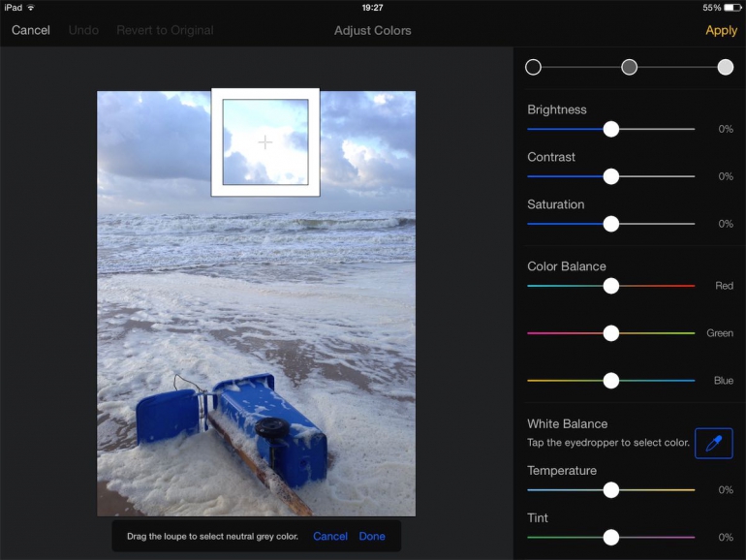Click the Red color balance slider knob
746x560 pixels.
(x=610, y=286)
